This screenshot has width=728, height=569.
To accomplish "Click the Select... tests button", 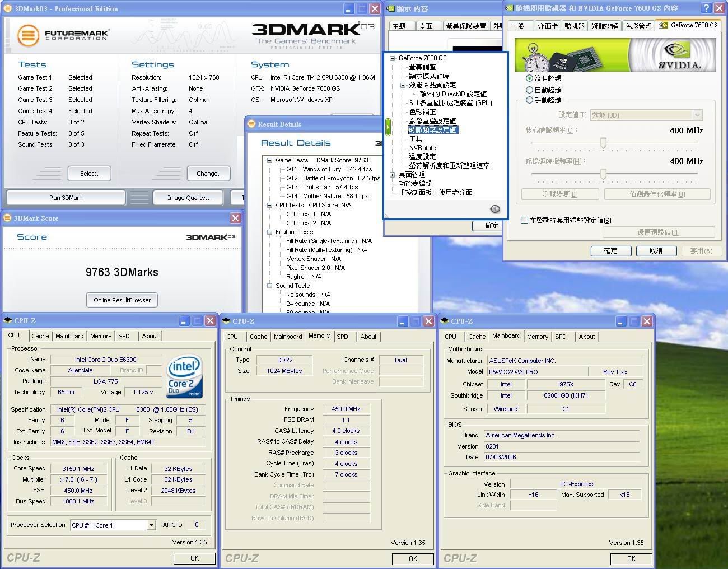I will [90, 174].
